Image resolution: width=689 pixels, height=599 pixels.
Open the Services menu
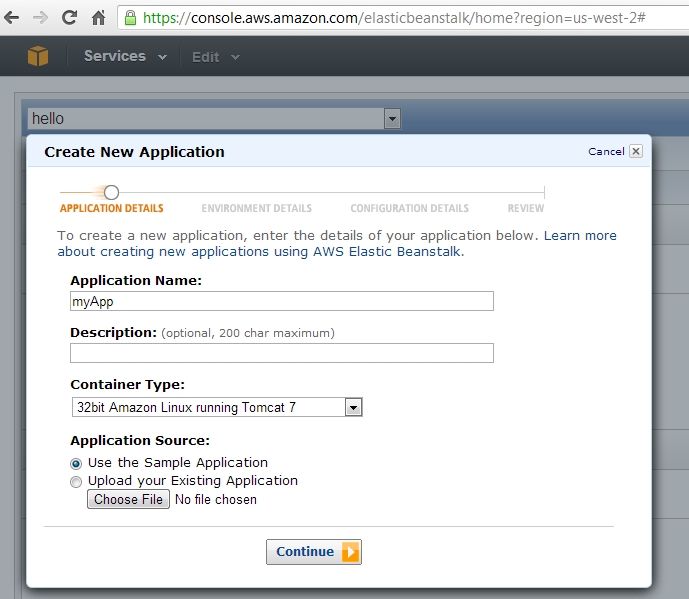pyautogui.click(x=125, y=56)
